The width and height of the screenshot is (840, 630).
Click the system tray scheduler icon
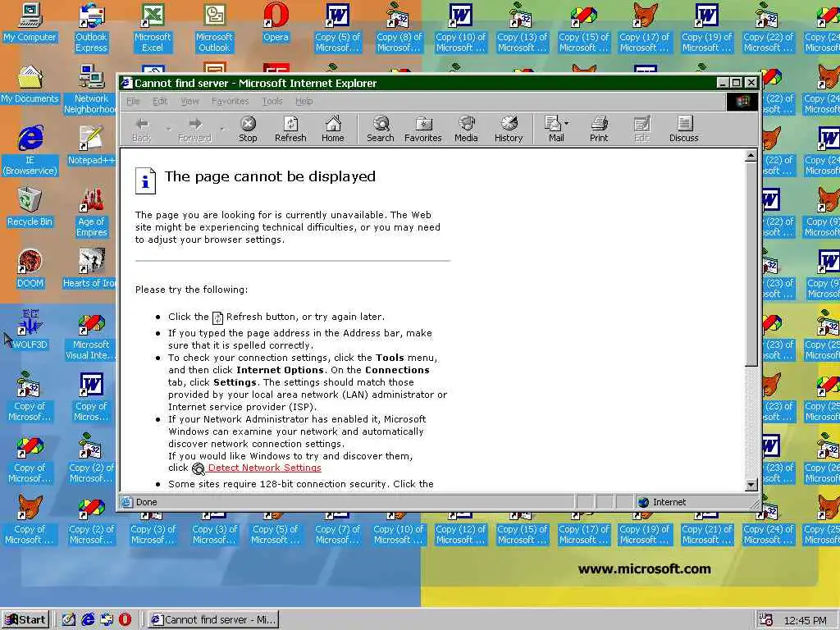(766, 620)
